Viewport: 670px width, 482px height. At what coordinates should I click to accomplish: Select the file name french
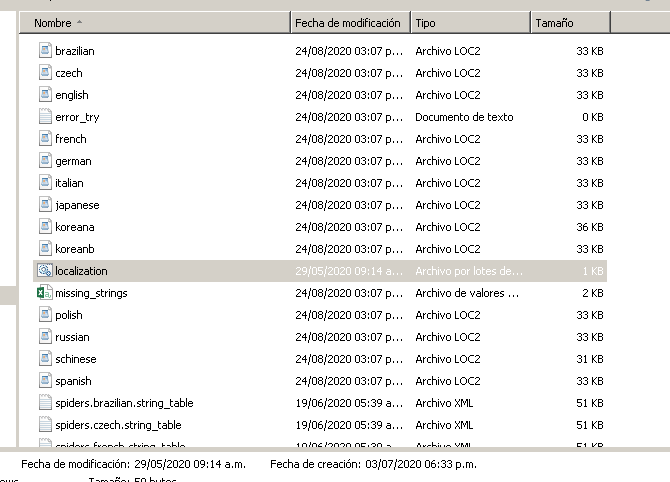coord(71,139)
